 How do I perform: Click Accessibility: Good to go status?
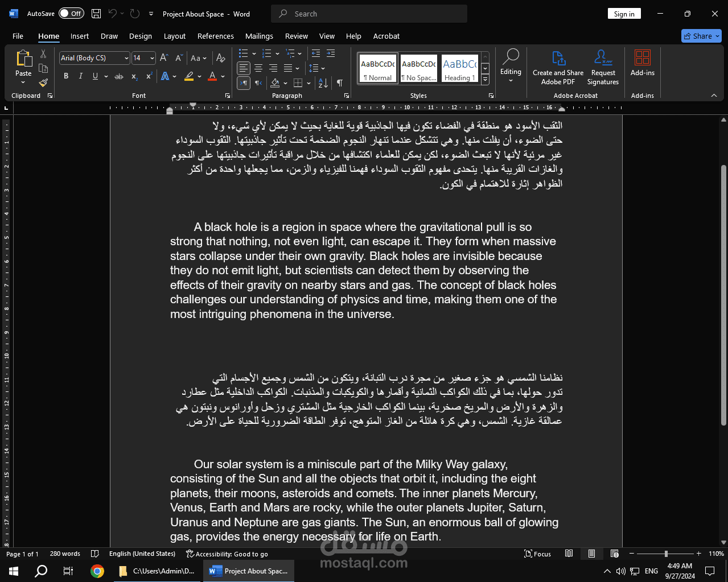[227, 554]
